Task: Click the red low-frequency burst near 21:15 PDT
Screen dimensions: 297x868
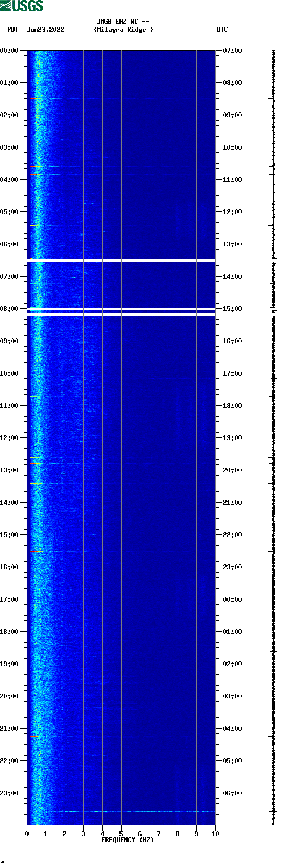Action: tap(34, 736)
